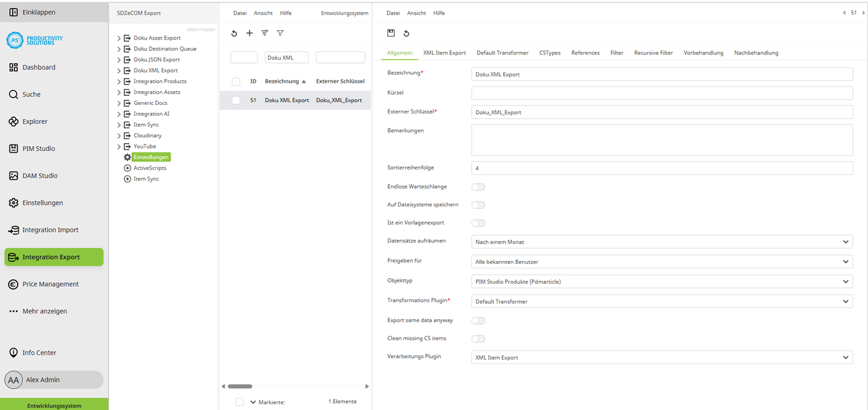Expand the Doku Asset Export tree node

[118, 37]
